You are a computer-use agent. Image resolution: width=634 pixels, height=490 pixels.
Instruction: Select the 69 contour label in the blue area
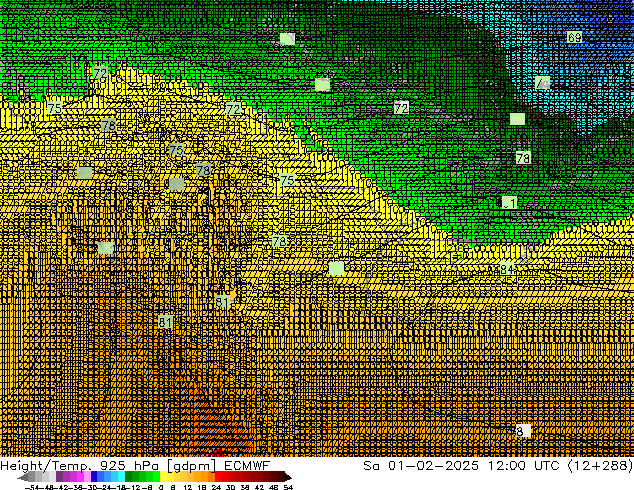pyautogui.click(x=574, y=38)
